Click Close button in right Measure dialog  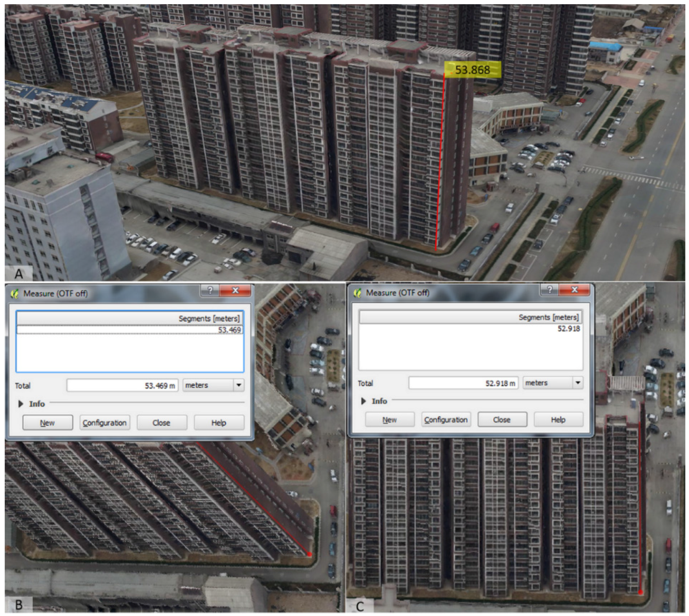click(x=502, y=419)
